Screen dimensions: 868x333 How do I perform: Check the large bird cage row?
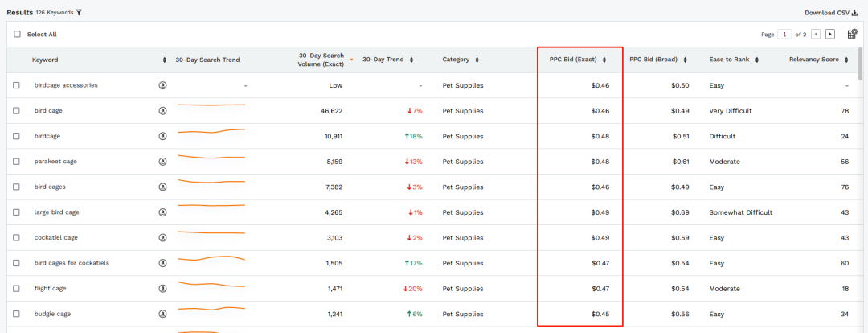pos(17,212)
